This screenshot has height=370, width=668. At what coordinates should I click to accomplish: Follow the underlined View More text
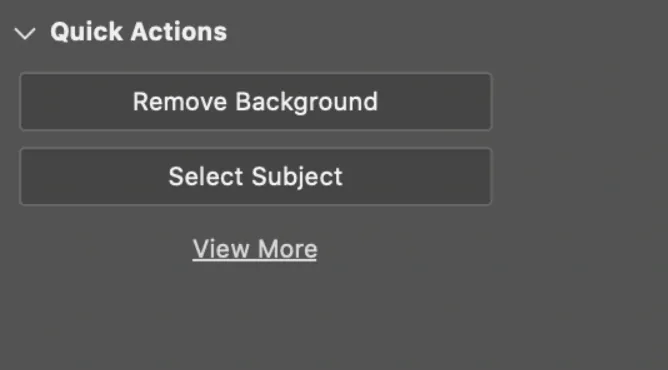(255, 249)
